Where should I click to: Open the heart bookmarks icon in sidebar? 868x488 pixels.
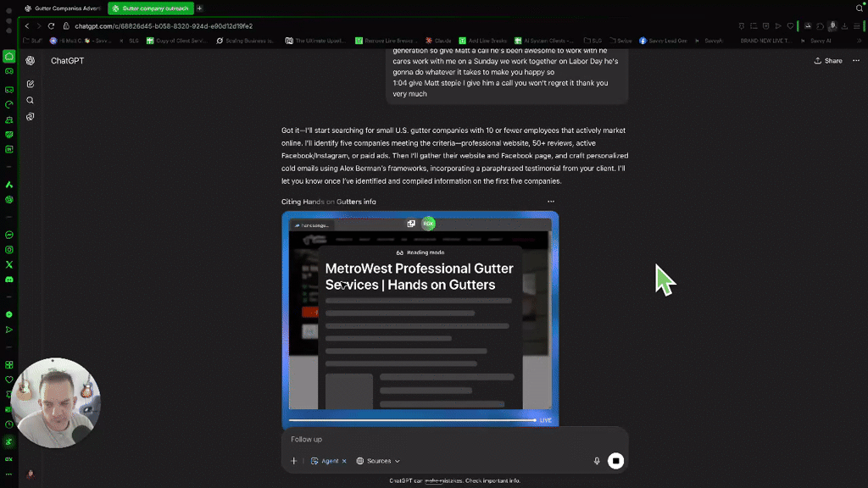click(x=8, y=380)
